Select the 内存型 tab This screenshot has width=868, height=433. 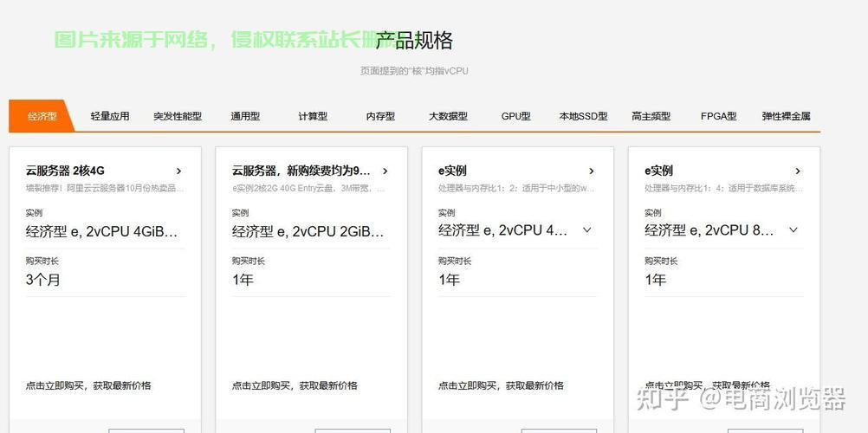(x=380, y=116)
